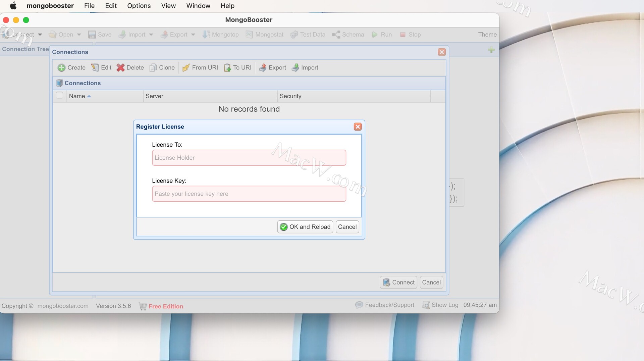This screenshot has width=644, height=361.
Task: Click the To URI icon
Action: (227, 68)
